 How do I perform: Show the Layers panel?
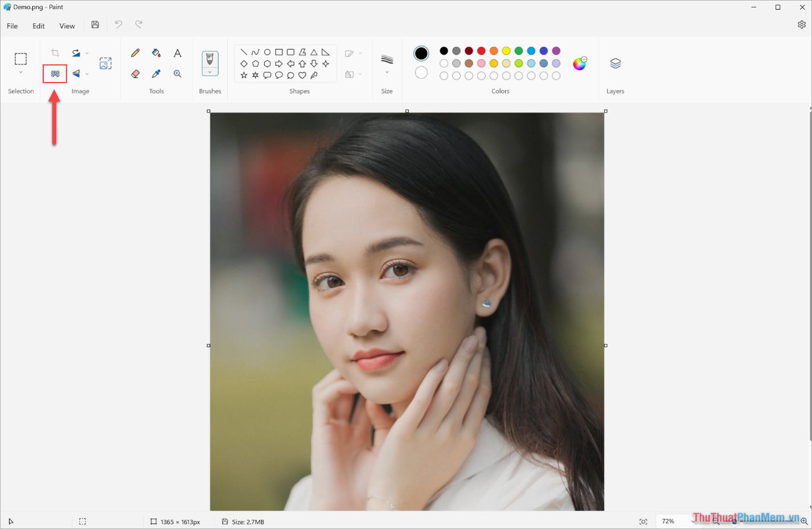616,63
